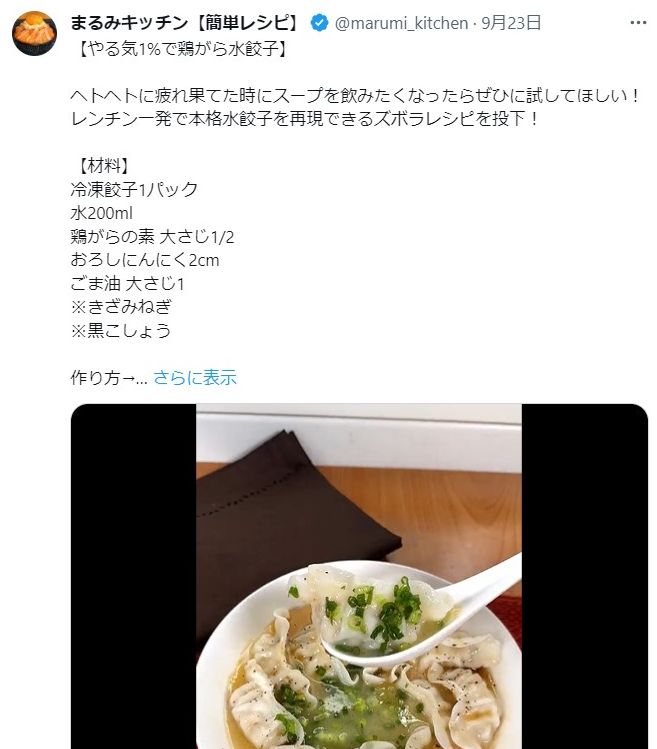657x749 pixels.
Task: Play the dumpling soup video
Action: point(359,576)
